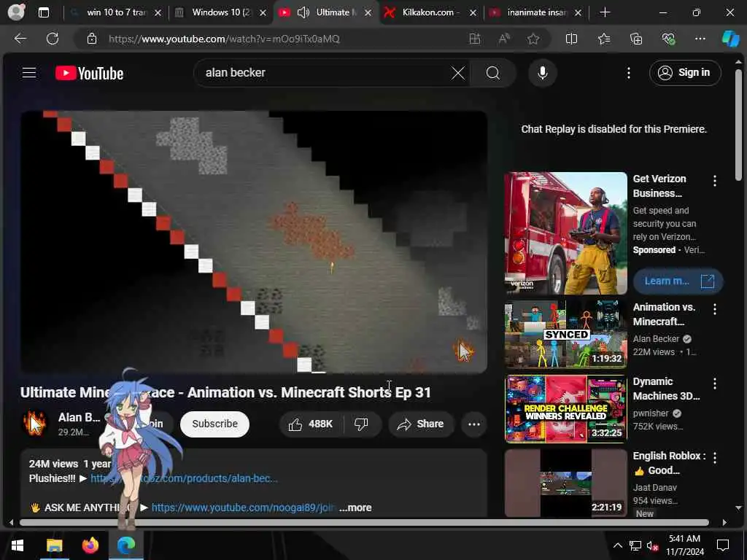Open the Verizon ad thumbnail

(x=565, y=233)
